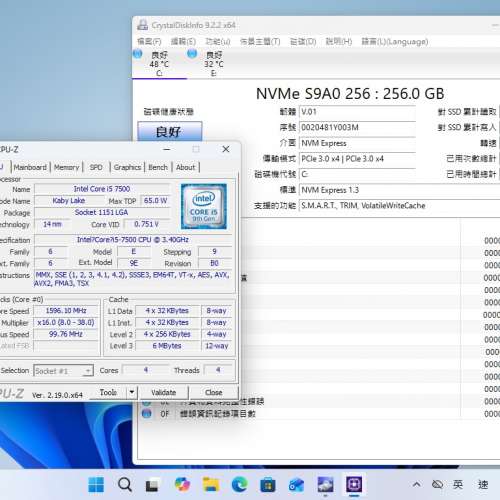Click the 6 MBytes Level 3 cache value
The height and width of the screenshot is (500, 500).
(167, 346)
